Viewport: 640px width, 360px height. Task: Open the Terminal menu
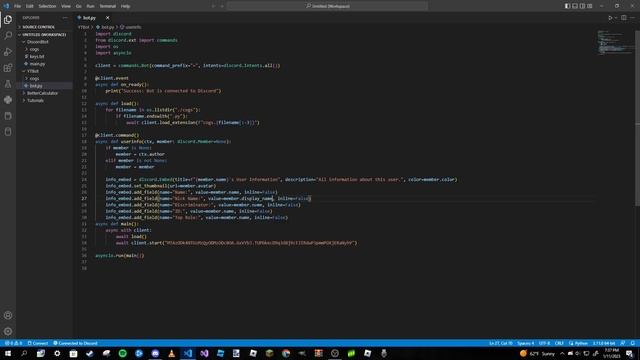(x=108, y=6)
